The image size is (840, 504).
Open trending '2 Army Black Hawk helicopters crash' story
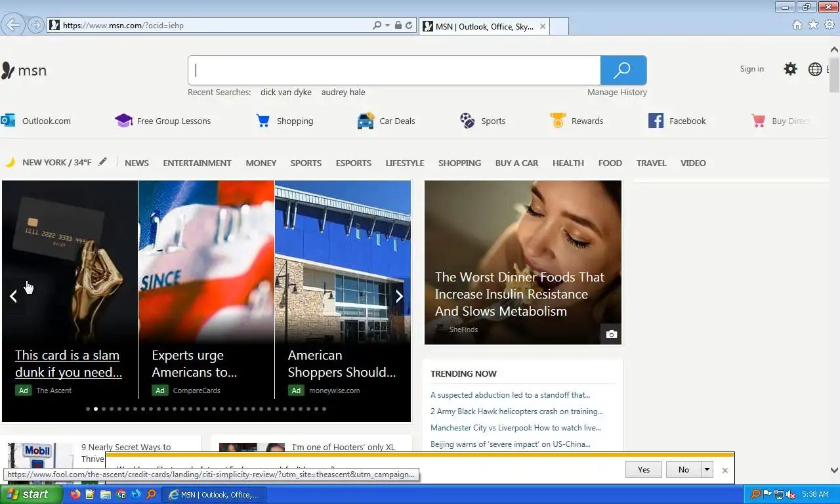(x=516, y=411)
